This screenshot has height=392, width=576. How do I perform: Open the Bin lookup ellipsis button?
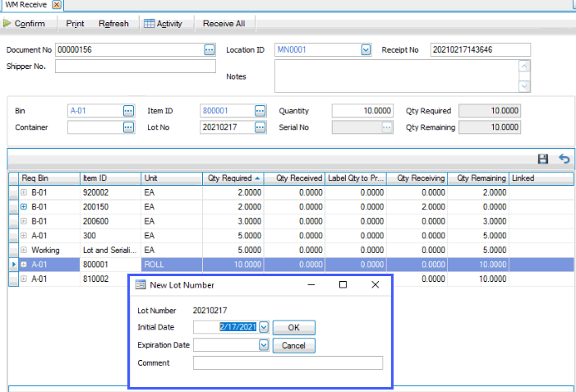128,110
